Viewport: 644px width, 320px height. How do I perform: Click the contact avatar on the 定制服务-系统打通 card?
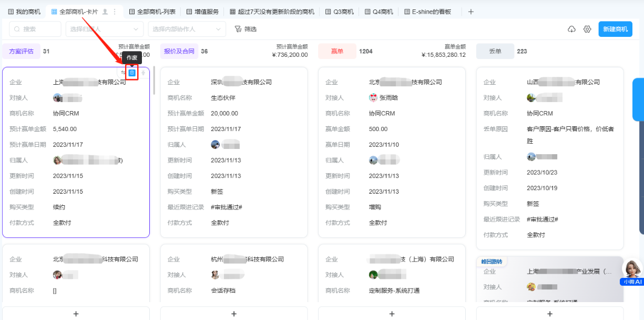(373, 275)
